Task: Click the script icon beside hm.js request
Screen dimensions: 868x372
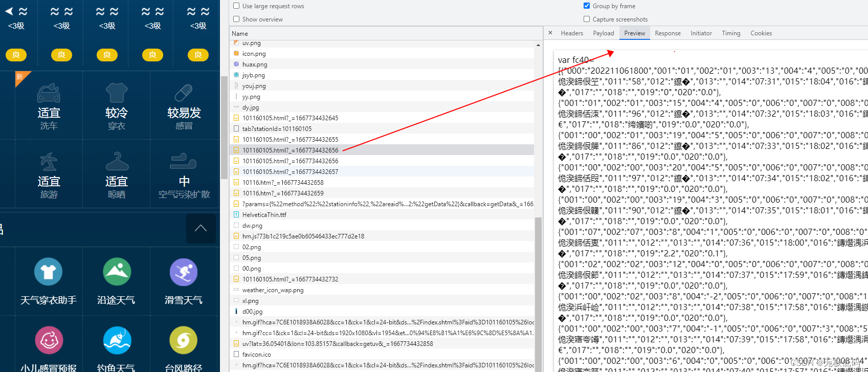Action: click(x=236, y=236)
